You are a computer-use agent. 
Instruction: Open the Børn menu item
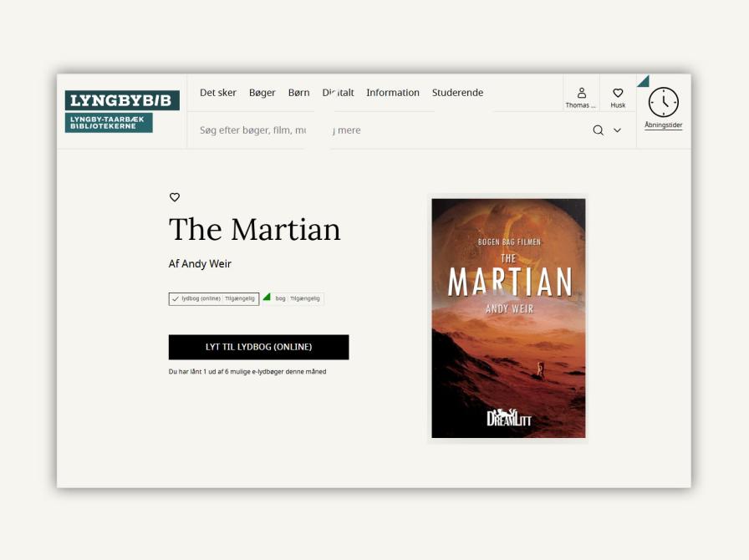pos(298,93)
